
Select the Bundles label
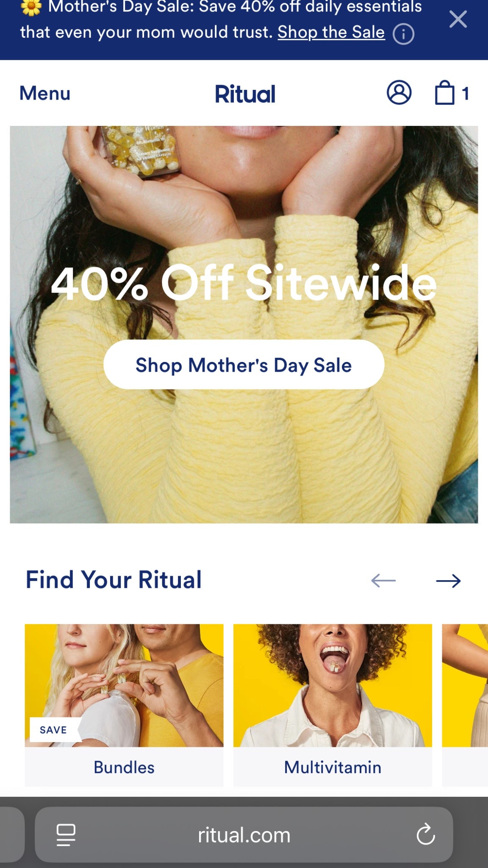(x=124, y=767)
